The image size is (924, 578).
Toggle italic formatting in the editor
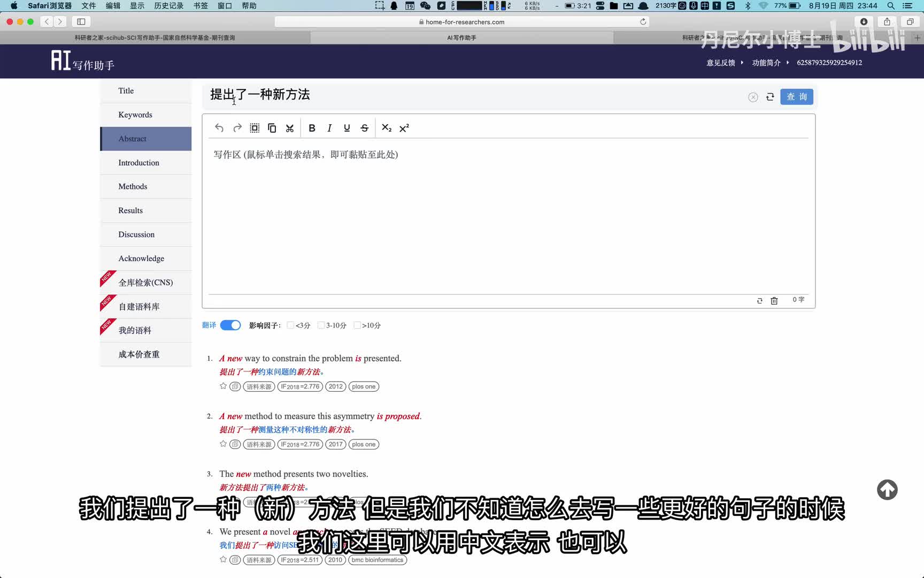coord(329,128)
